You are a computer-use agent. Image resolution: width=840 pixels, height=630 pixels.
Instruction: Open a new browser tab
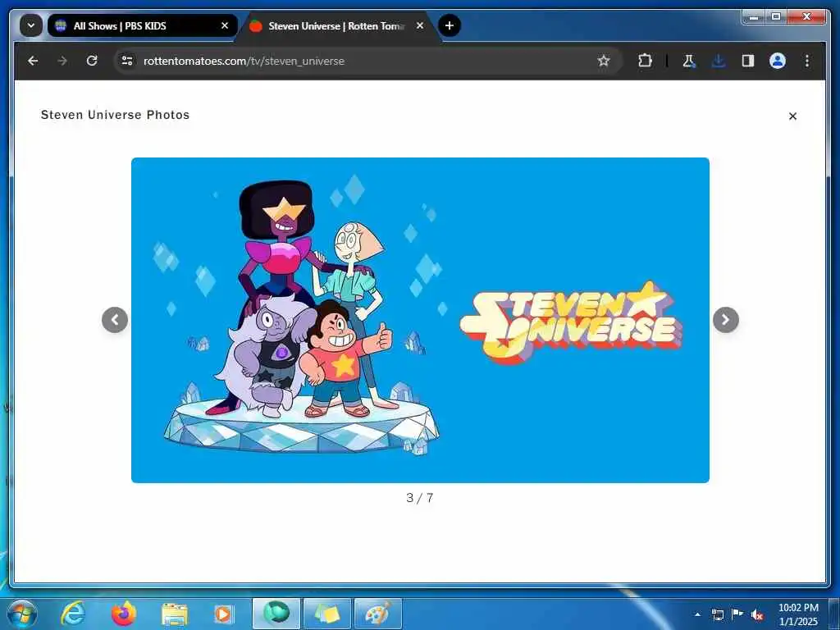449,25
